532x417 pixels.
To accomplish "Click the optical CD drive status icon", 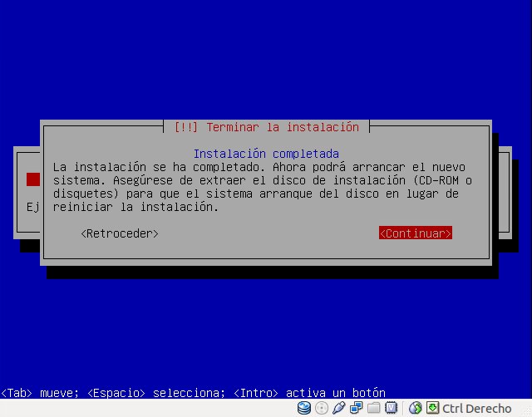I will tap(322, 408).
